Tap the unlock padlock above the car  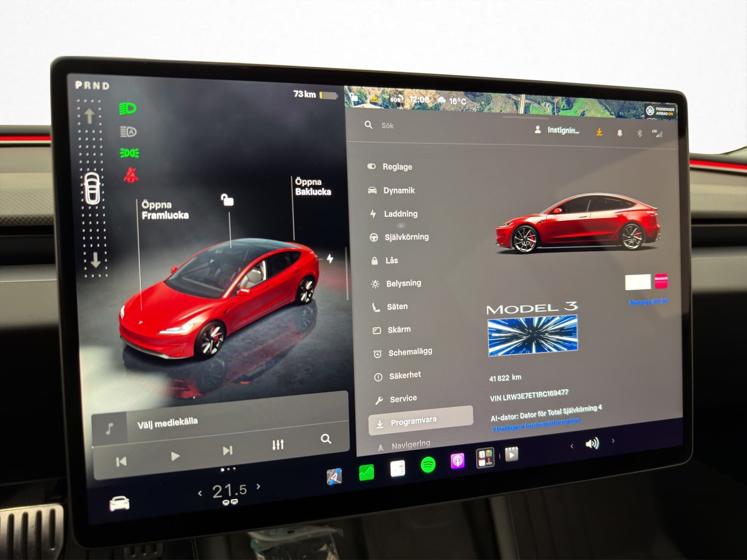[x=227, y=200]
